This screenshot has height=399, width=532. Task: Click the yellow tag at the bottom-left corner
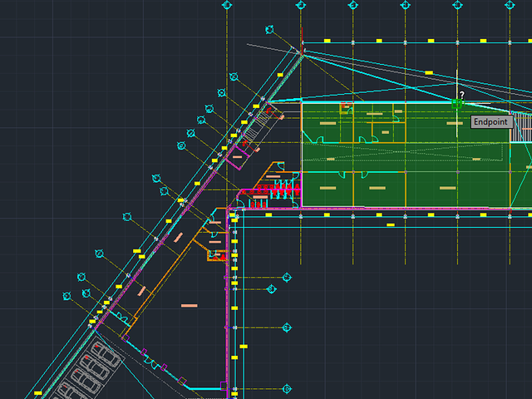tap(38, 393)
